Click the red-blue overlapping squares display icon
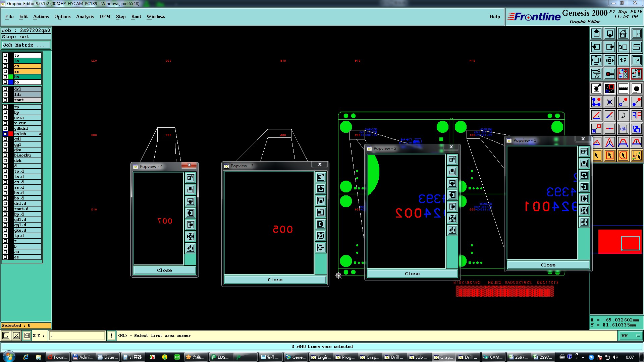644x362 pixels. point(610,88)
